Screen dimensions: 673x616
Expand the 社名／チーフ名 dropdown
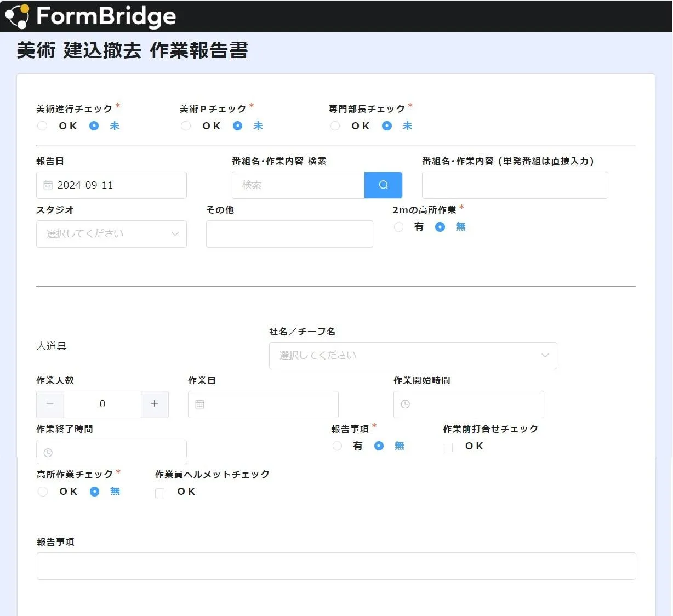[413, 356]
